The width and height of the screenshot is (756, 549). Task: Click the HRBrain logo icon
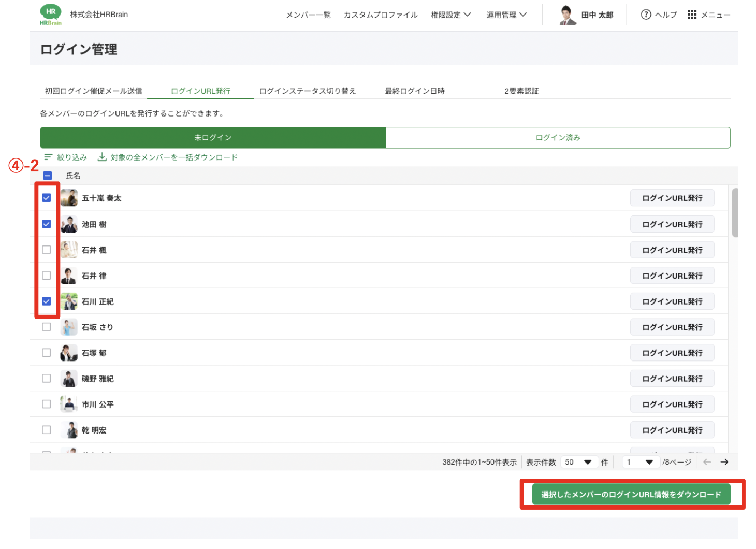point(50,15)
